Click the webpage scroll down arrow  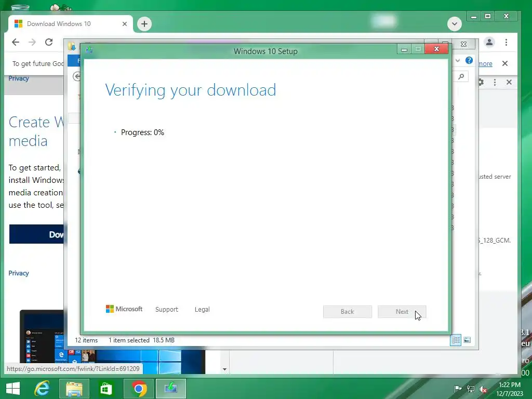click(224, 369)
